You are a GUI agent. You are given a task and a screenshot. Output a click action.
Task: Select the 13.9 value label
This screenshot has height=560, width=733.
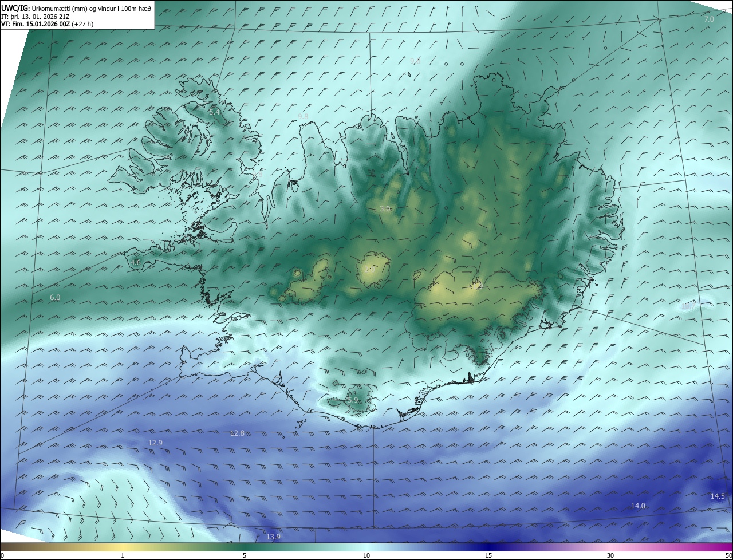274,537
